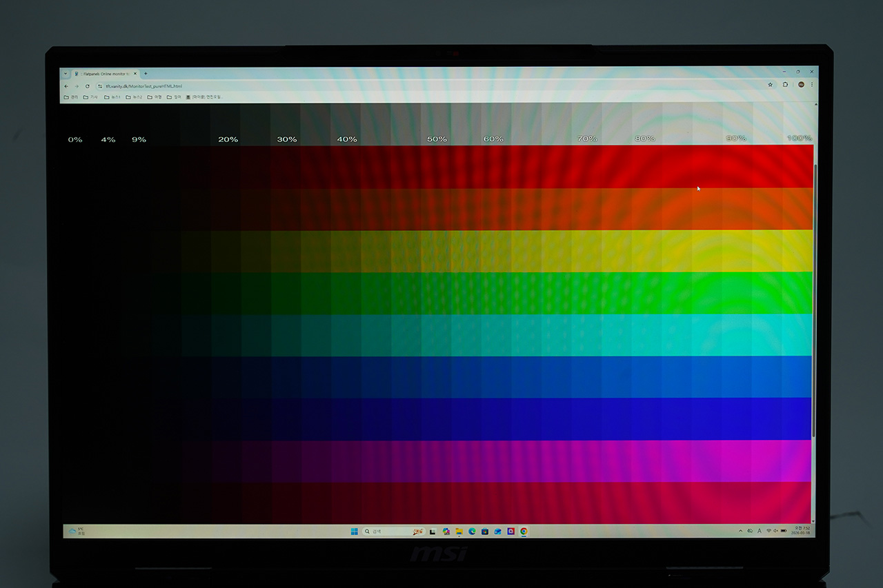Open the Chrome three-dot menu

812,85
